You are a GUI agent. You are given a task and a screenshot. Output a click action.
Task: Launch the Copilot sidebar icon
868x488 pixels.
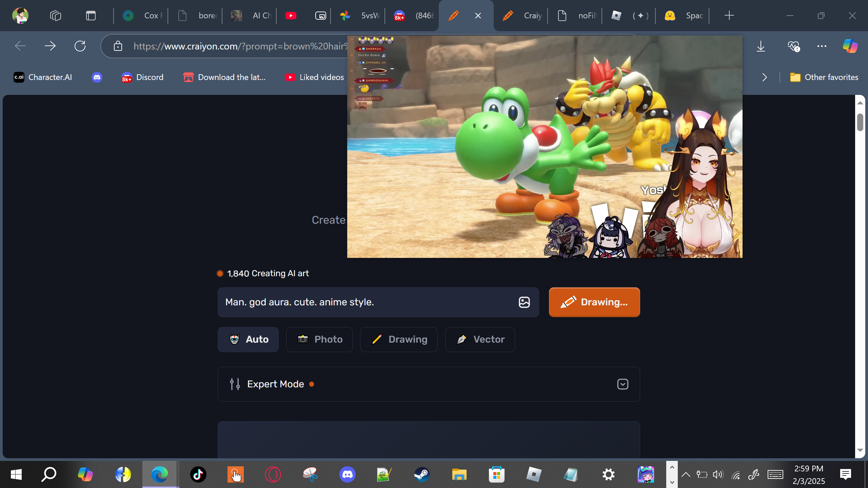(x=850, y=46)
